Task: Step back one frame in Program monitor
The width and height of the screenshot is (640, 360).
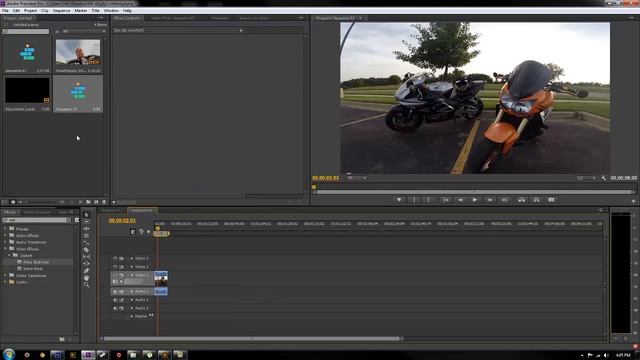Action: 460,200
